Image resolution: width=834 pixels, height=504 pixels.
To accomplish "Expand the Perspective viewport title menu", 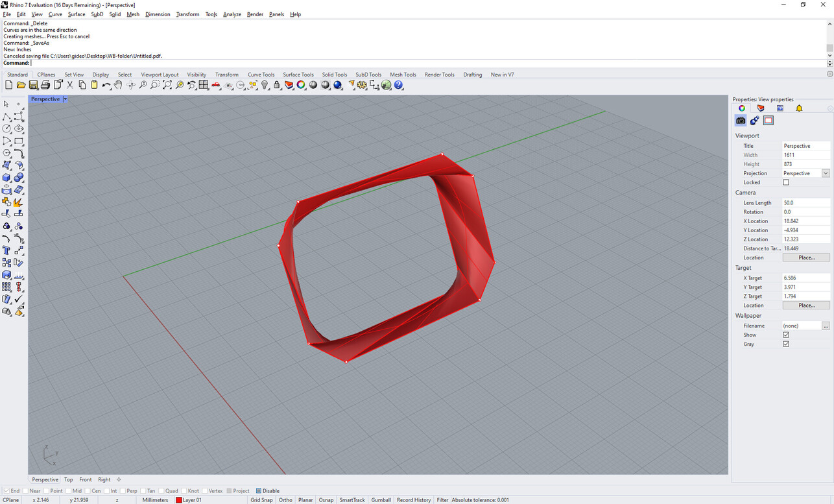I will (65, 99).
